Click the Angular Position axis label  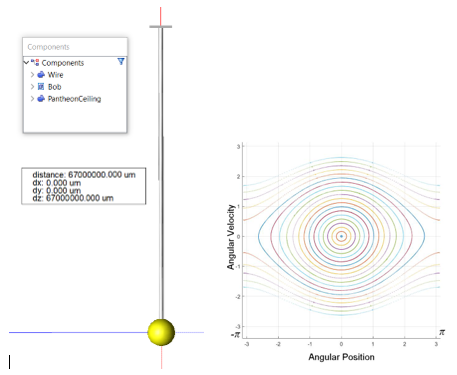(x=341, y=357)
